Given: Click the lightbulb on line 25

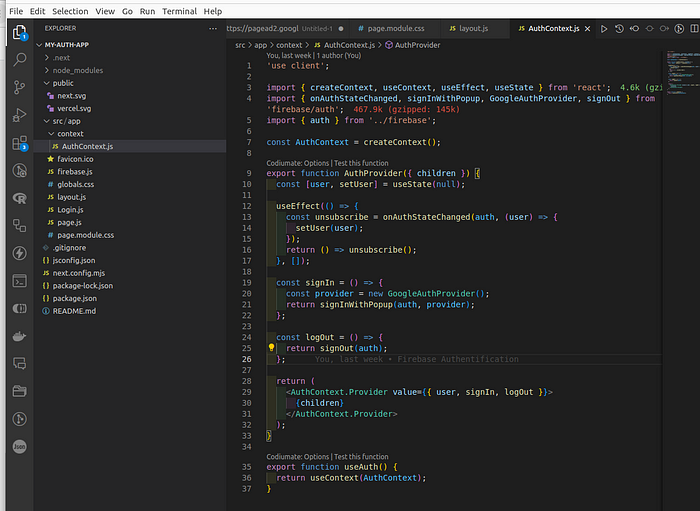Looking at the screenshot, I should click(x=271, y=348).
